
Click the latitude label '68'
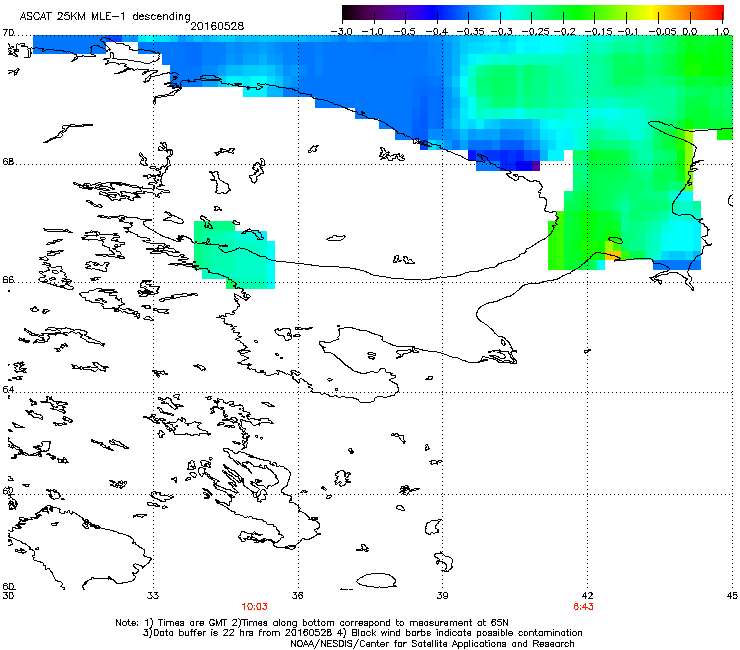8,162
